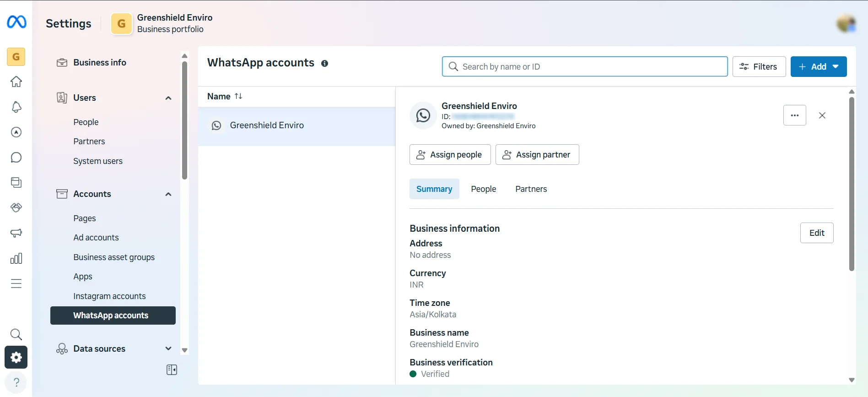Open notifications bell icon

(16, 107)
